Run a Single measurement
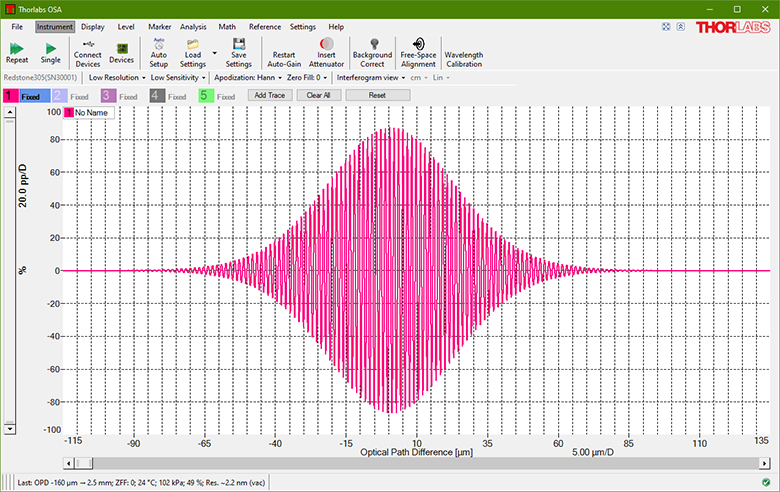Viewport: 780px width, 492px height. 50,50
